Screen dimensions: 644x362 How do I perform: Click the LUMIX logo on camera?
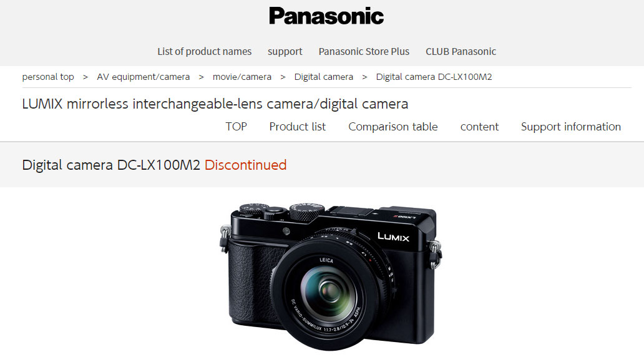tap(394, 237)
